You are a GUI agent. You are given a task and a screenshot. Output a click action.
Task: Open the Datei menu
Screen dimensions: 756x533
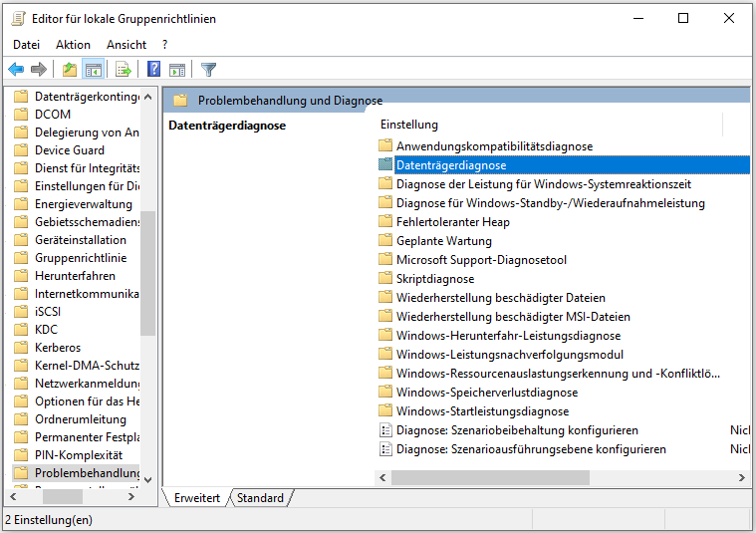coord(26,45)
